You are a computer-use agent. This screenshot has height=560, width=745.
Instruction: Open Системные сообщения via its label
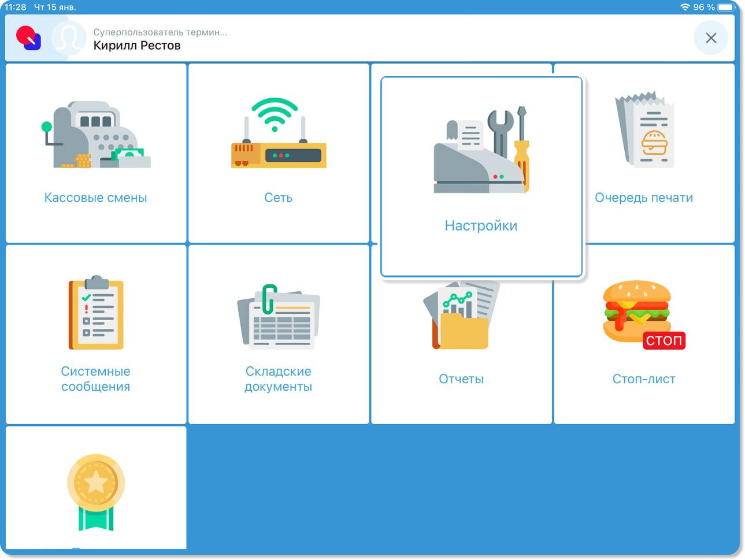96,379
